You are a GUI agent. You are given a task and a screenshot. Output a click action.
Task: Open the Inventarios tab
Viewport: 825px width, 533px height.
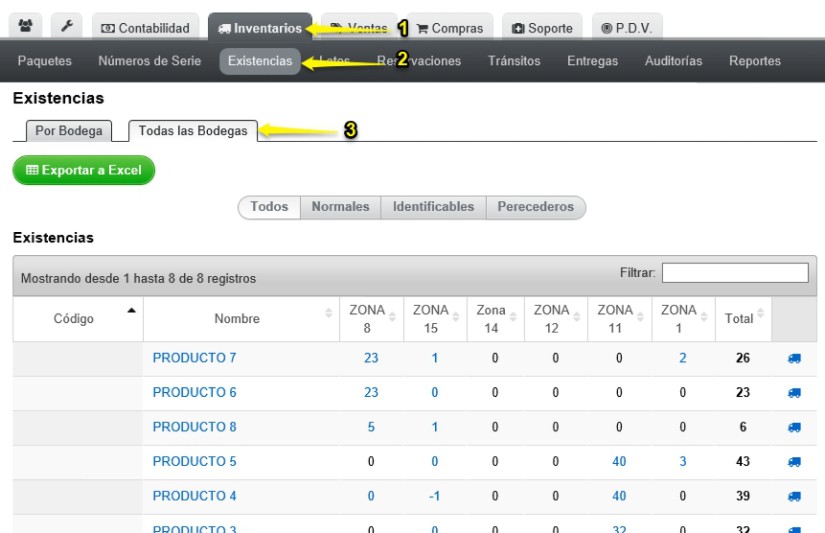coord(260,28)
